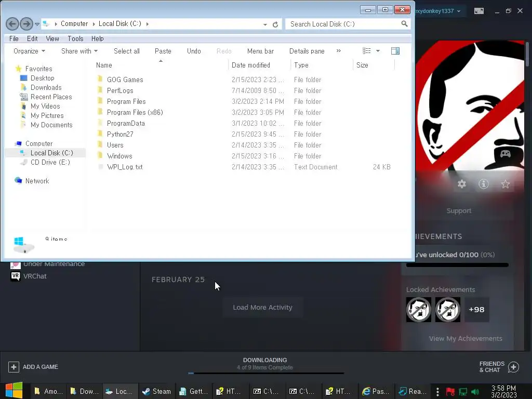Open the address bar history dropdown
The image size is (532, 399).
(265, 24)
